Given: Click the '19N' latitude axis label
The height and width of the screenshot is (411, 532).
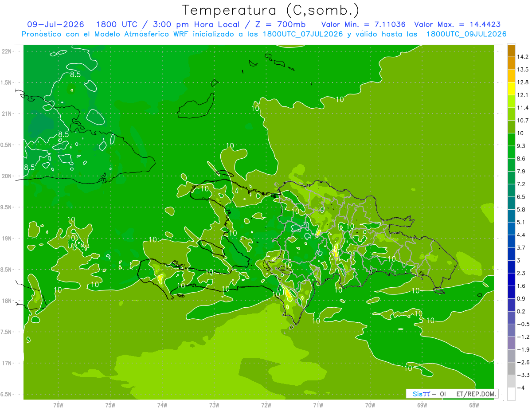Looking at the screenshot, I should click(x=7, y=239).
